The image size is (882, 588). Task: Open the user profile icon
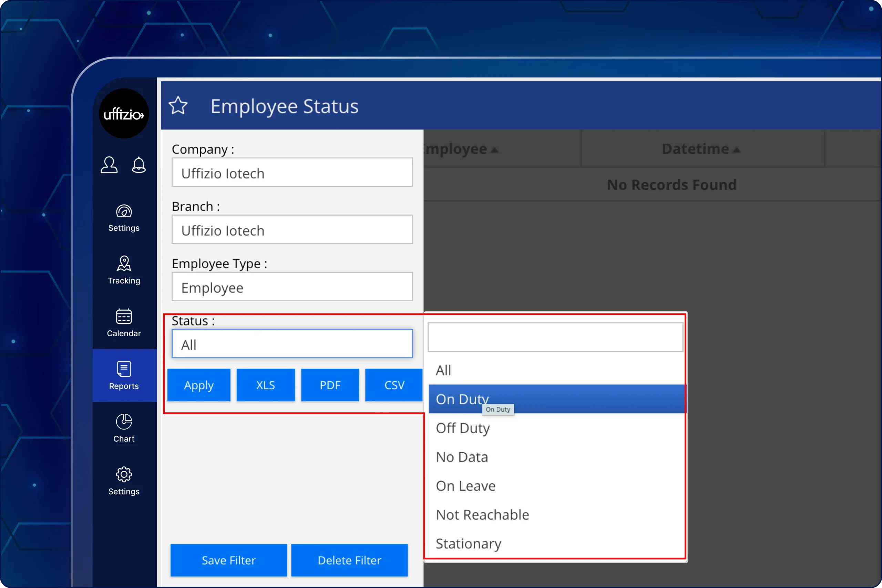[109, 165]
